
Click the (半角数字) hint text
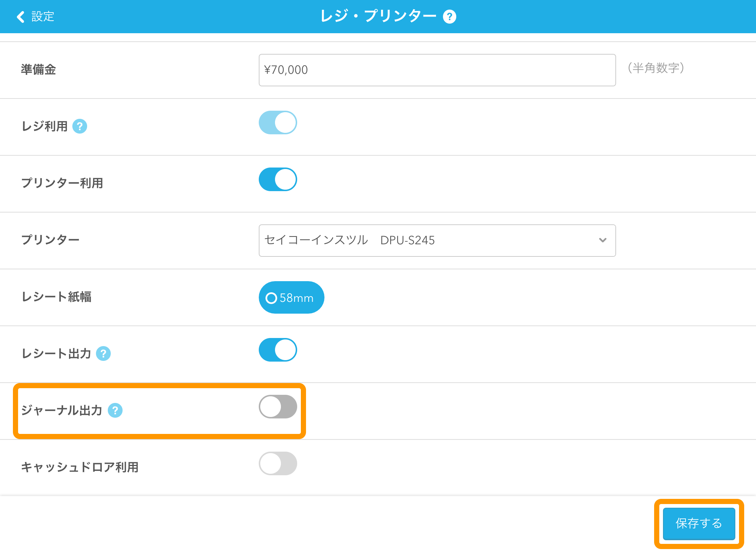coord(656,68)
